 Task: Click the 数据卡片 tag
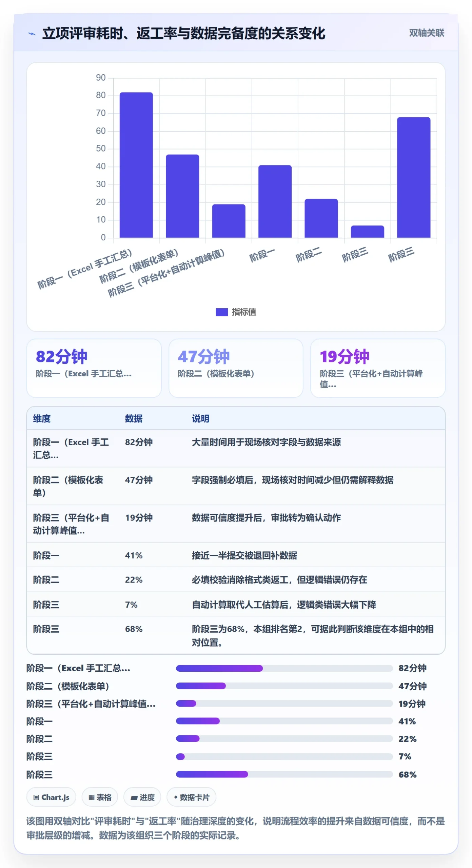point(191,797)
